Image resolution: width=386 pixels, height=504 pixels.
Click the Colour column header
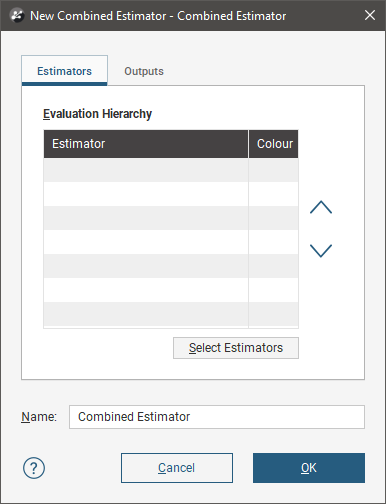click(x=274, y=144)
